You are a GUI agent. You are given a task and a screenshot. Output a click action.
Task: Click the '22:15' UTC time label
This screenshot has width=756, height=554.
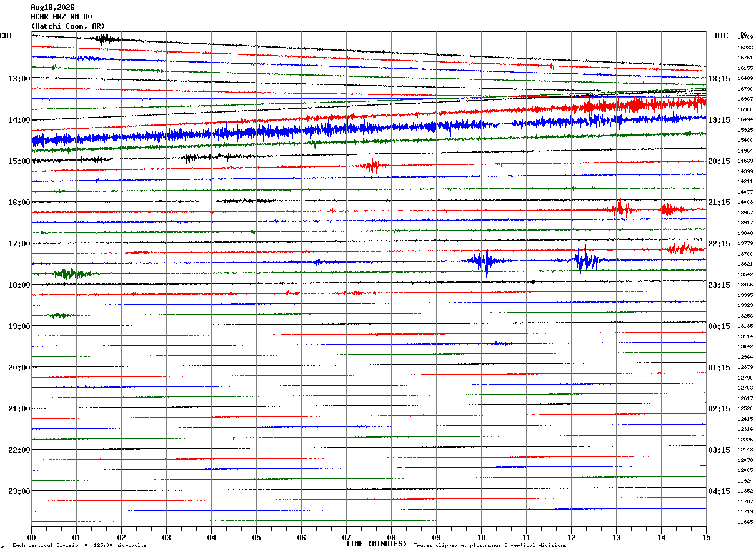point(719,244)
